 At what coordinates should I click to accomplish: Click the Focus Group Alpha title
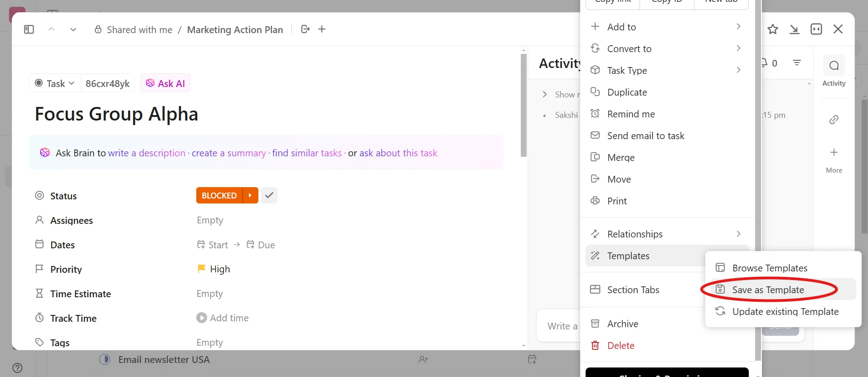(116, 114)
